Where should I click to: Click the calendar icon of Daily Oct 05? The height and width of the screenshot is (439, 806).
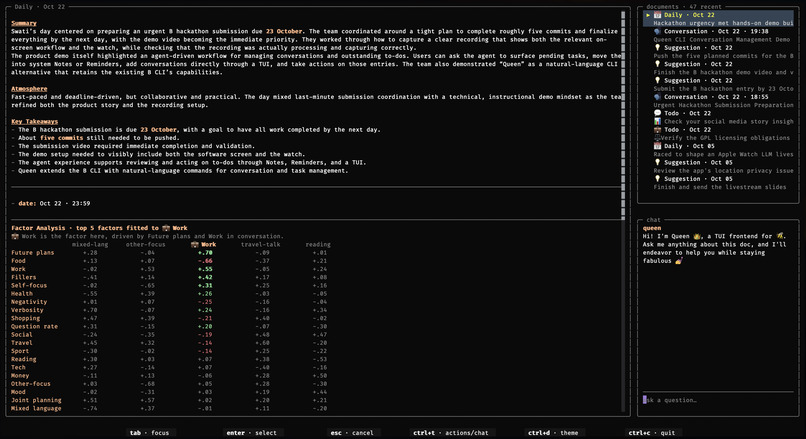[657, 146]
